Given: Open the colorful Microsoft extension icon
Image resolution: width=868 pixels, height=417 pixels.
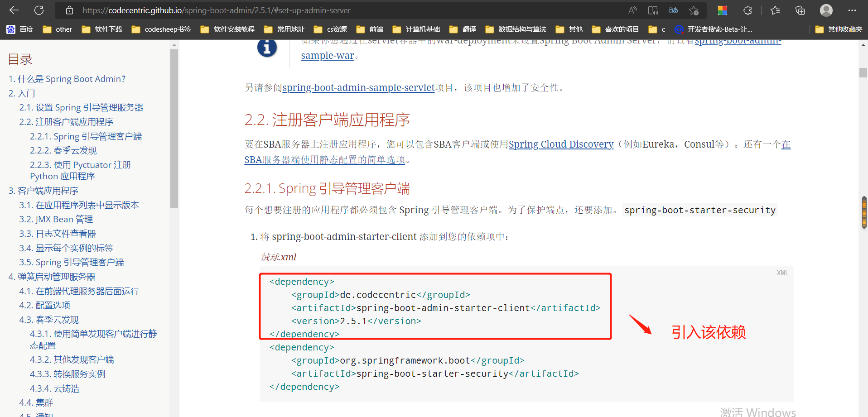Looking at the screenshot, I should [x=723, y=10].
